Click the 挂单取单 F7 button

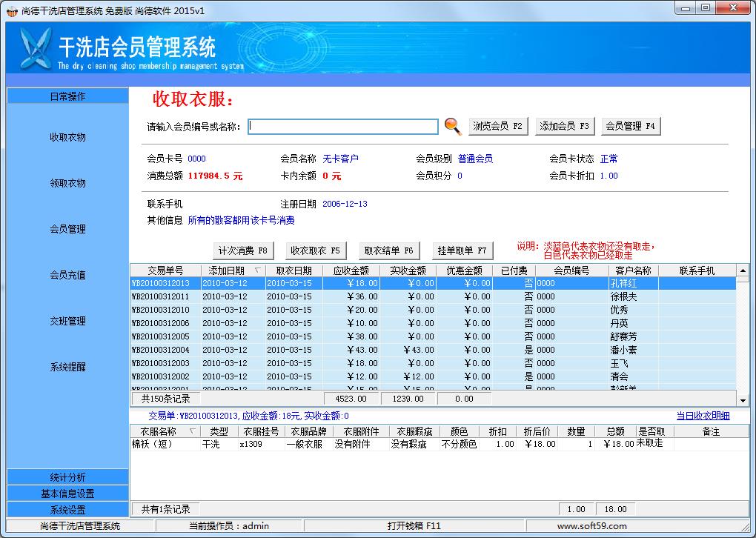tap(462, 250)
